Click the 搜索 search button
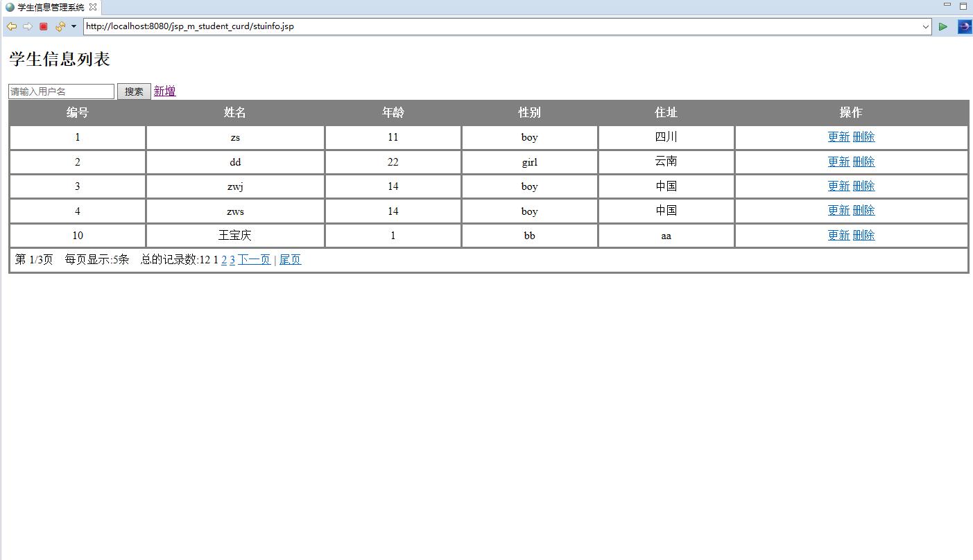 134,91
